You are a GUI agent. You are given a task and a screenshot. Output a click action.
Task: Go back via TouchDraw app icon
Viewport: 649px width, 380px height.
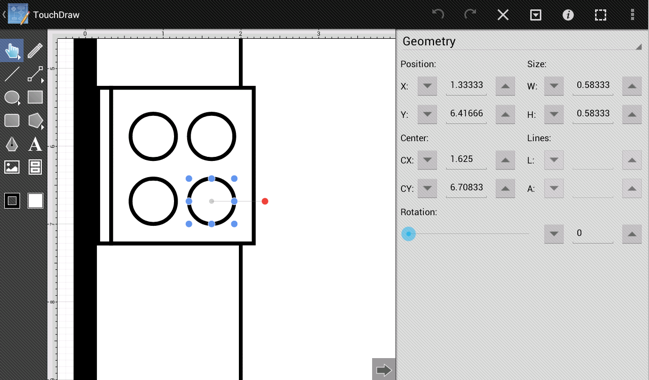pos(17,14)
